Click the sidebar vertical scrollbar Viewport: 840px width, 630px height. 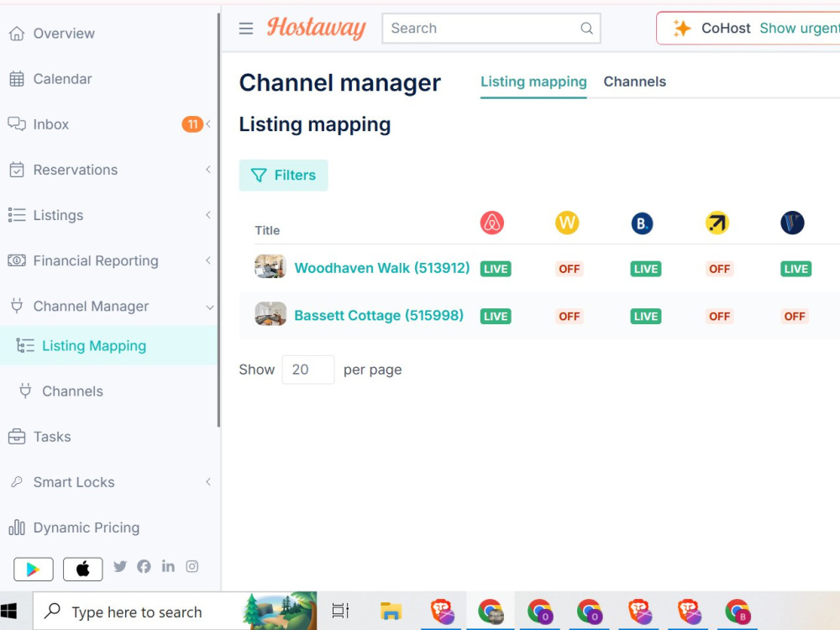pyautogui.click(x=218, y=219)
